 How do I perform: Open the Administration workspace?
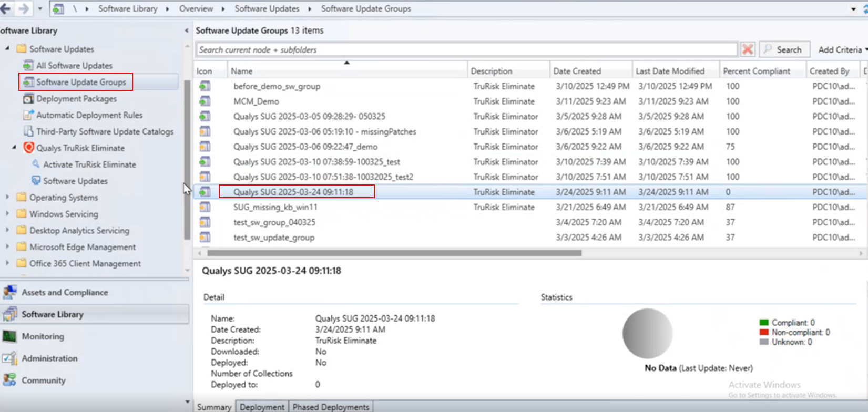point(49,358)
